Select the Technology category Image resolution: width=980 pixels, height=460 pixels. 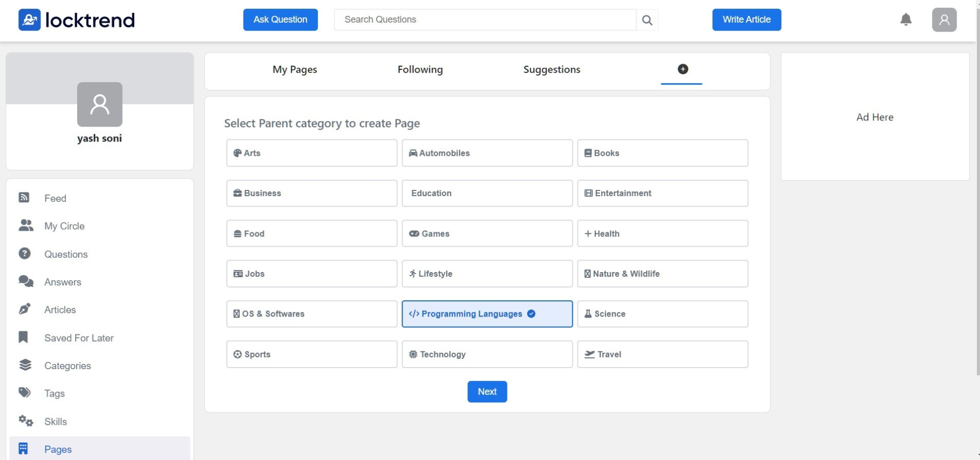point(487,354)
